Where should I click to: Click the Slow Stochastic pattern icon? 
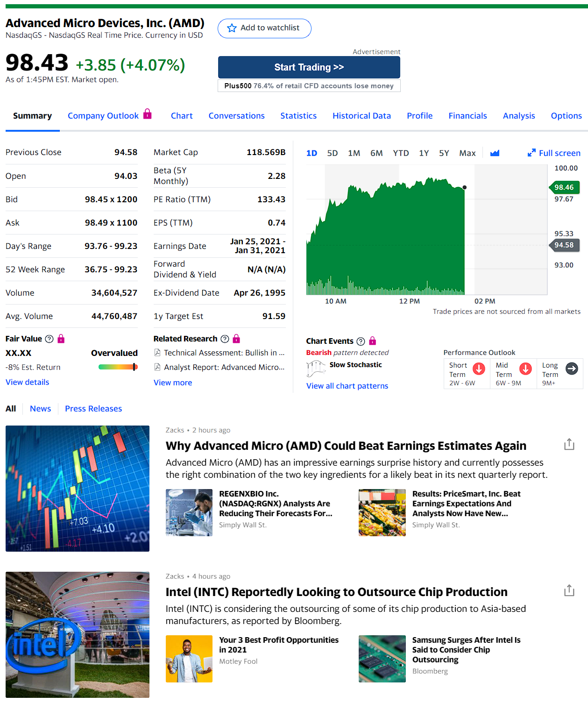coord(316,369)
